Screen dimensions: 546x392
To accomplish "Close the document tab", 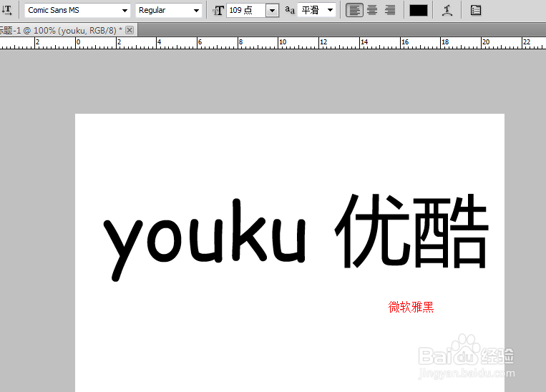I will click(x=130, y=30).
